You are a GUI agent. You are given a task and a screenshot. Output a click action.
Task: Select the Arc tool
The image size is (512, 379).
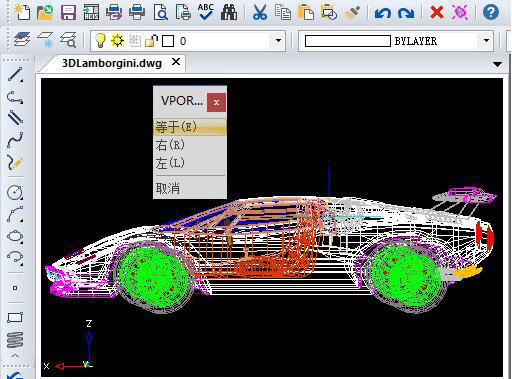15,214
